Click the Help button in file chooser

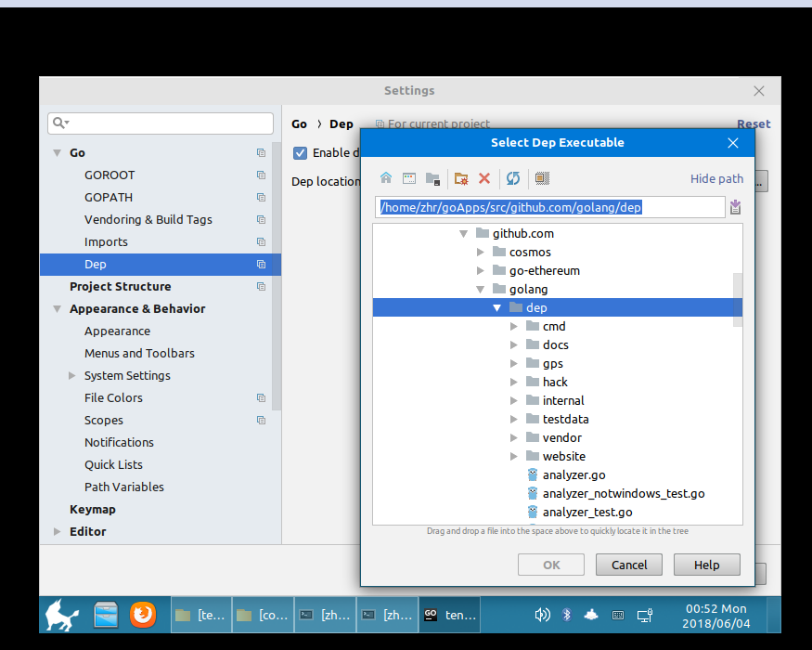pyautogui.click(x=706, y=565)
